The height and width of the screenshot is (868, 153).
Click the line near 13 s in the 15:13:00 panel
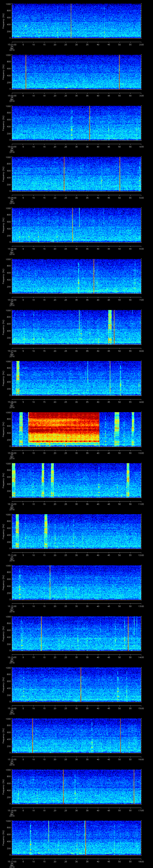click(41, 633)
